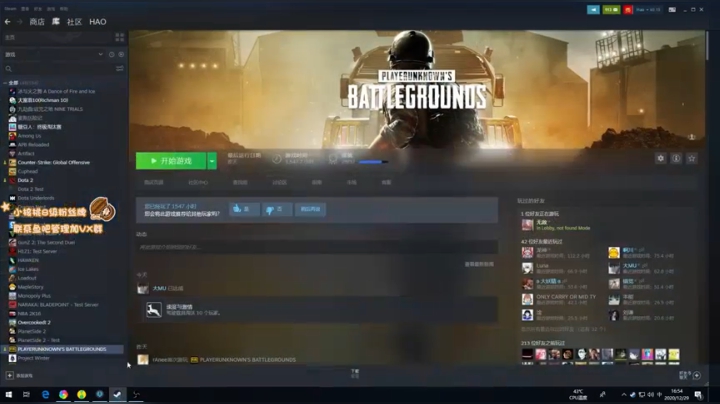720x404 pixels.
Task: Open game settings gear icon
Action: pos(660,158)
